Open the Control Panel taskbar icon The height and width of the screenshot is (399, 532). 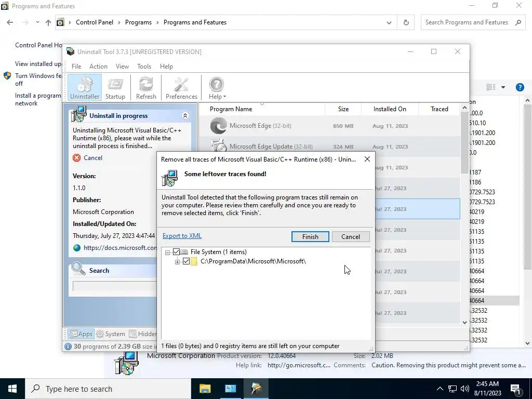pos(230,389)
